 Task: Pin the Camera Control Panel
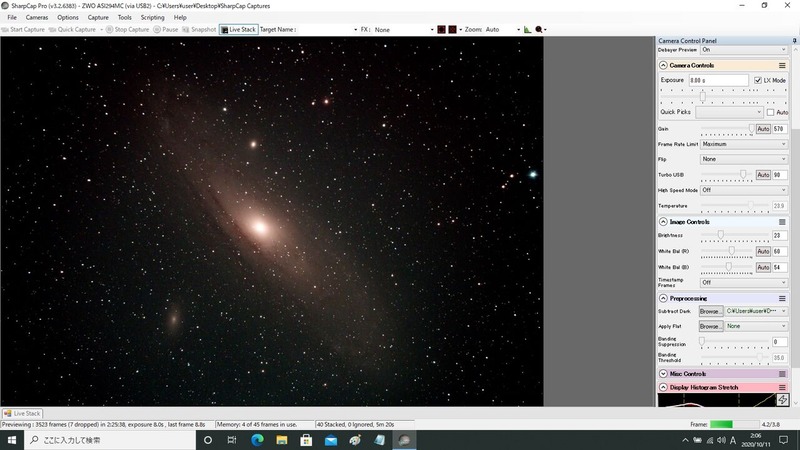[x=794, y=40]
